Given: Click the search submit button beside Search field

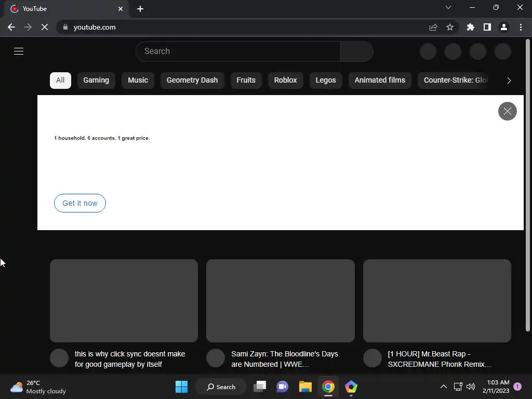Looking at the screenshot, I should pos(357,51).
